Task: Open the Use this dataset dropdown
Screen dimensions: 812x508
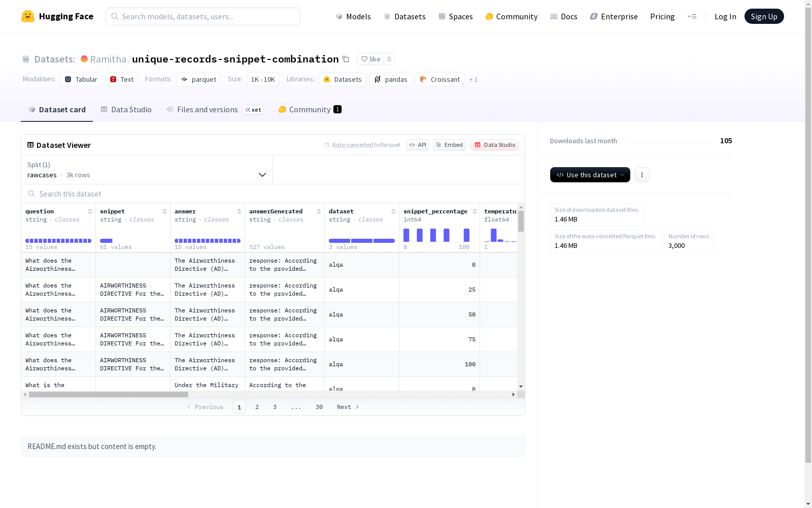Action: [590, 175]
